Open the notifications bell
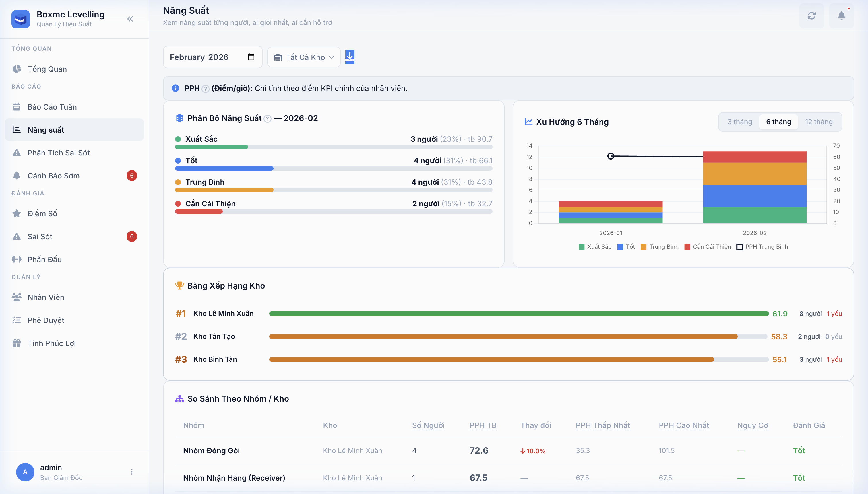Viewport: 868px width, 494px height. (x=841, y=16)
